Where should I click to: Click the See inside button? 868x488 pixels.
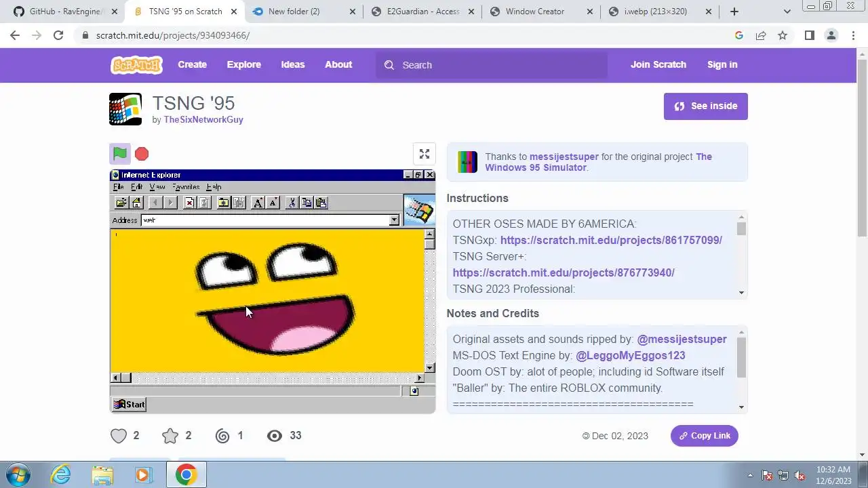coord(706,106)
